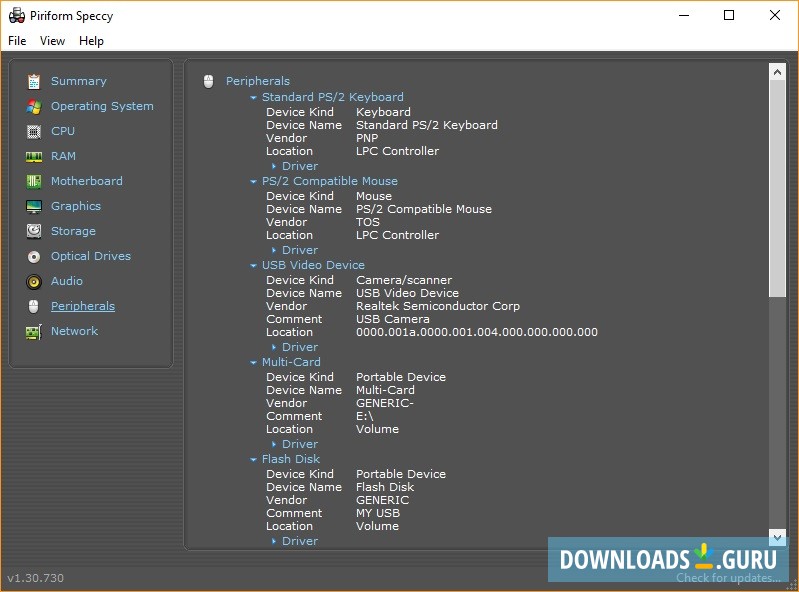Screen dimensions: 799x592
Task: Click the Optical Drives disc icon
Action: (x=34, y=256)
